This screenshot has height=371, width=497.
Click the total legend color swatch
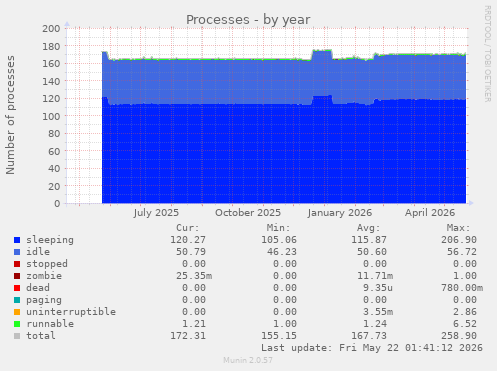(x=17, y=336)
